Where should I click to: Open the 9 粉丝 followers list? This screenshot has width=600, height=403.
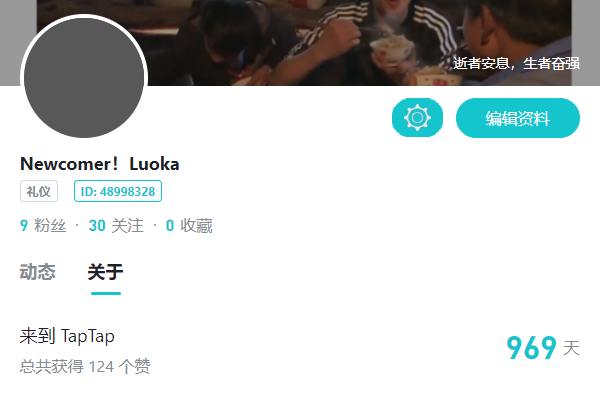pyautogui.click(x=43, y=225)
